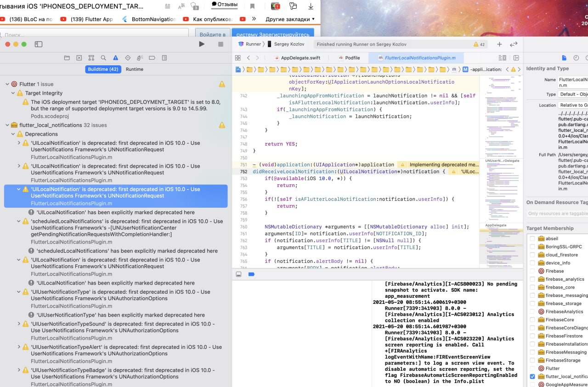Add editor on right
Image resolution: width=588 pixels, height=387 pixels.
click(516, 58)
